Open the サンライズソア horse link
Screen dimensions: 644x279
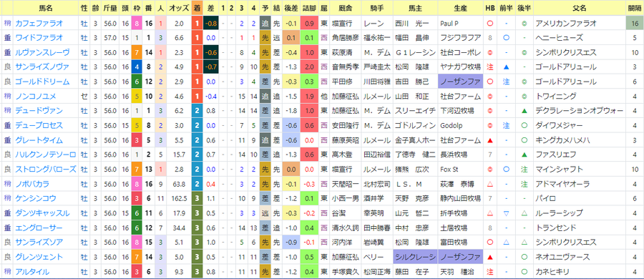click(39, 243)
